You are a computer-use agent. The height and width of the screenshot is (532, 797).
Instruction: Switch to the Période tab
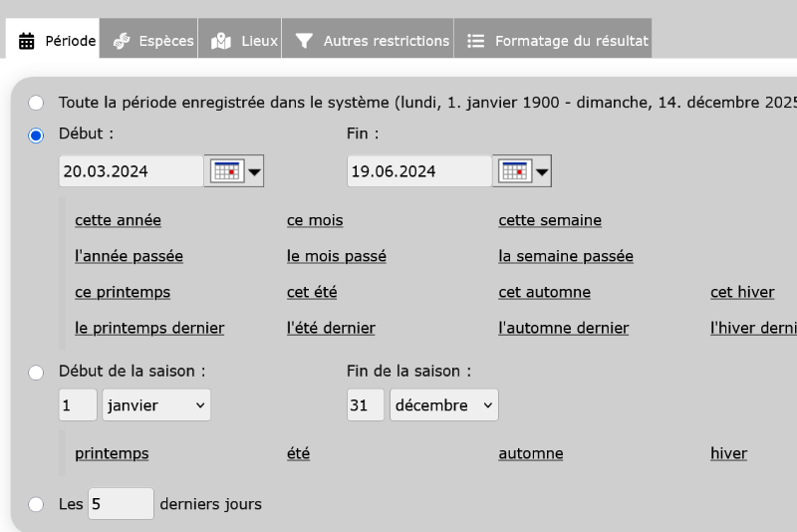tap(53, 40)
